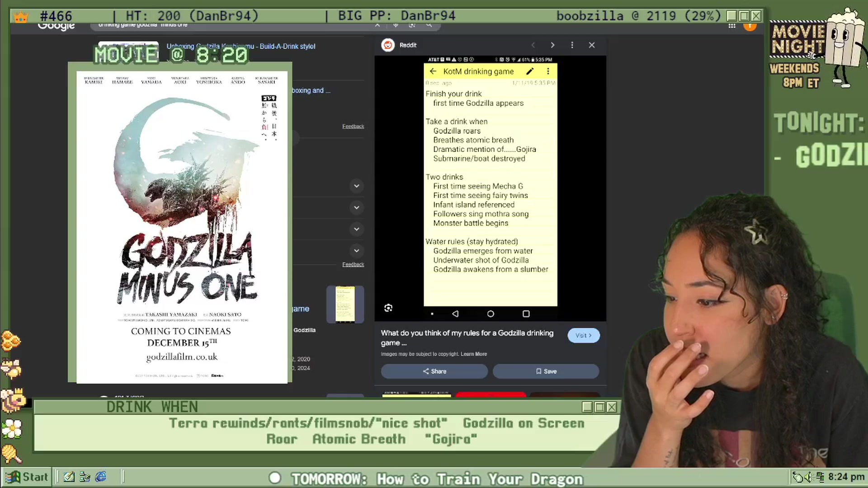Go to the next image in the Reddit panel
Screen dimensions: 868x488
pos(552,45)
